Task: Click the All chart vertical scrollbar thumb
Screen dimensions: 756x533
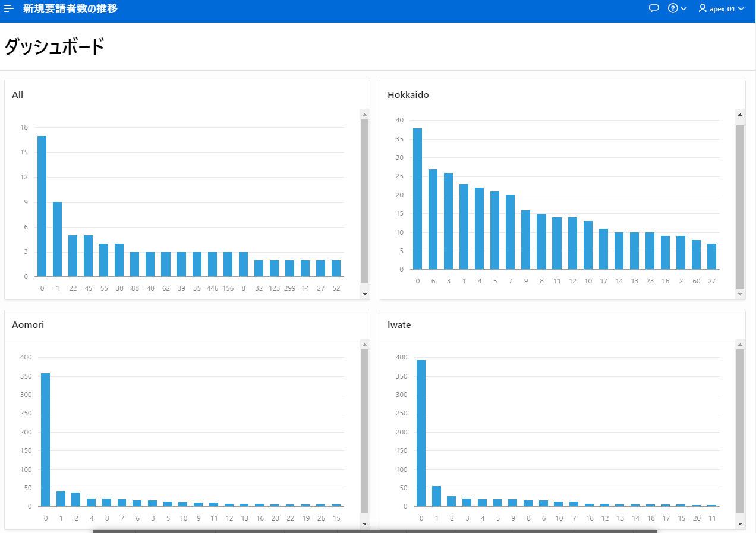Action: (364, 201)
